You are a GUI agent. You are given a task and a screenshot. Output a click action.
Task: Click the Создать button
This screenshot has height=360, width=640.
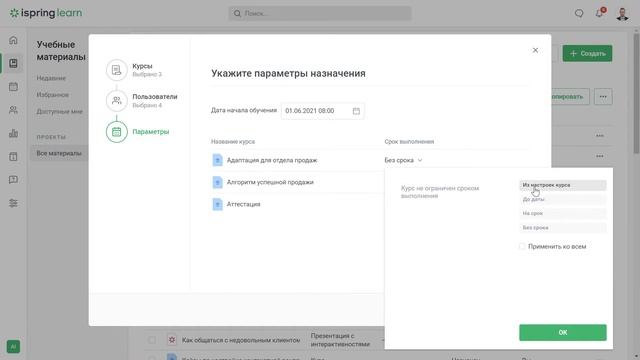[x=587, y=53]
